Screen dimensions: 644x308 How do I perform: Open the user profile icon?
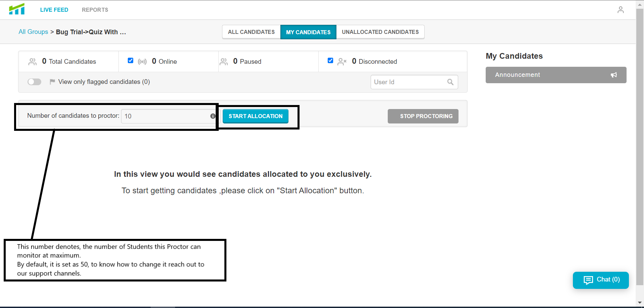(x=621, y=10)
